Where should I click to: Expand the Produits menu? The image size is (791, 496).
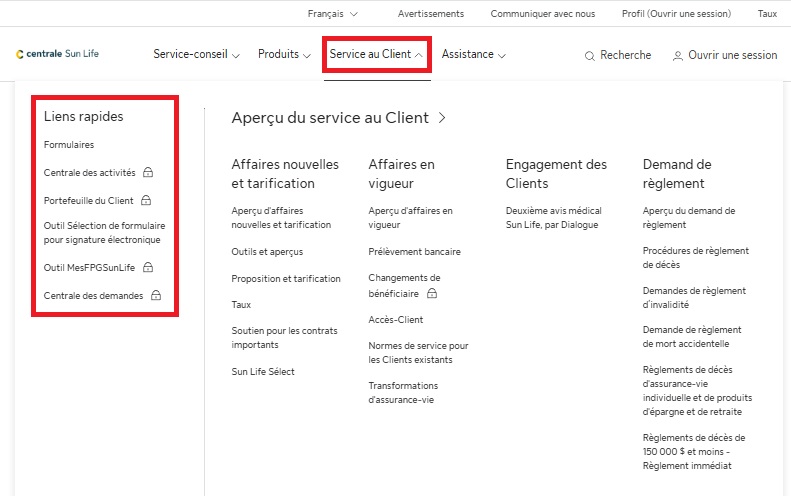pos(284,55)
